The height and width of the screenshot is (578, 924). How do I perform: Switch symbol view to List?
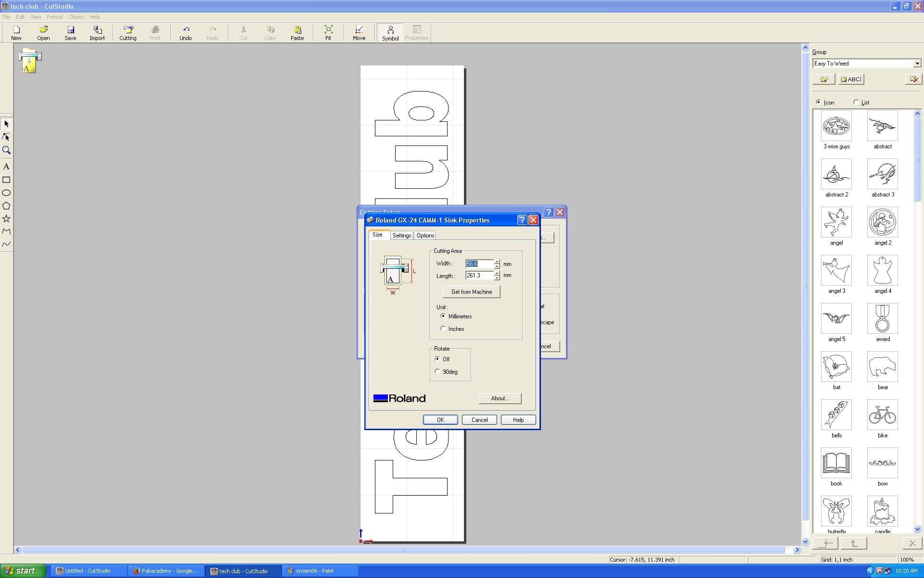coord(856,102)
